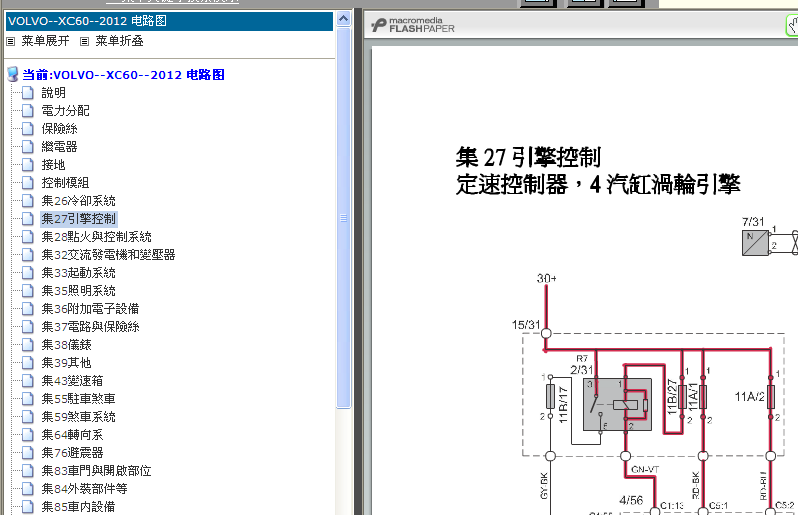
Task: Click the page icon next to 集59煞車系統
Action: click(28, 417)
